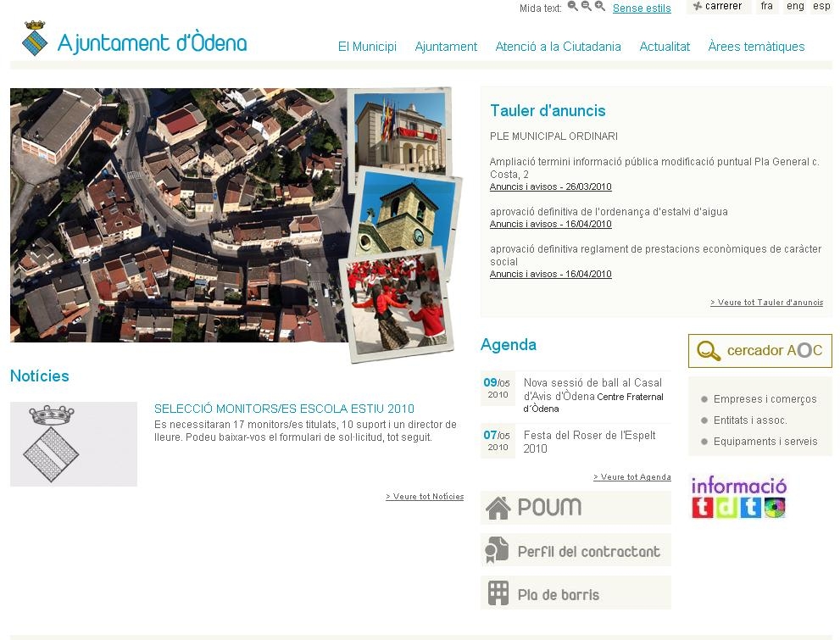Viewport: 840px width, 640px height.
Task: Switch the site language to fra
Action: [x=767, y=6]
